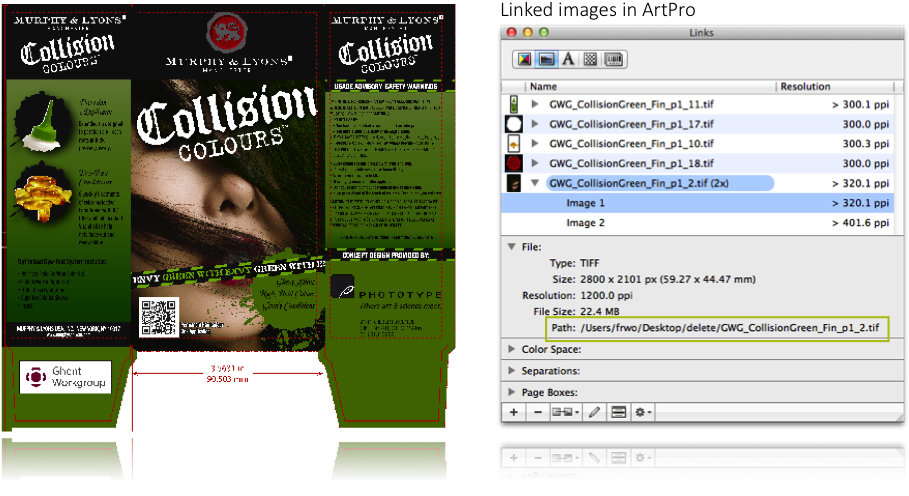The height and width of the screenshot is (496, 909).
Task: Click the QR code on the package artwork
Action: 159,316
